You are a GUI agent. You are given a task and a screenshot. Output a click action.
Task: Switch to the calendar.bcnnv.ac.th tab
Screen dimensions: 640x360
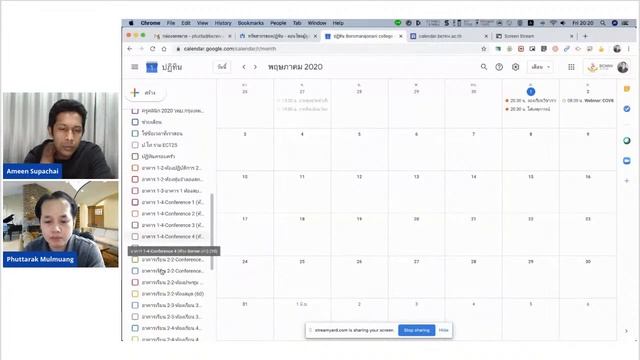point(448,36)
